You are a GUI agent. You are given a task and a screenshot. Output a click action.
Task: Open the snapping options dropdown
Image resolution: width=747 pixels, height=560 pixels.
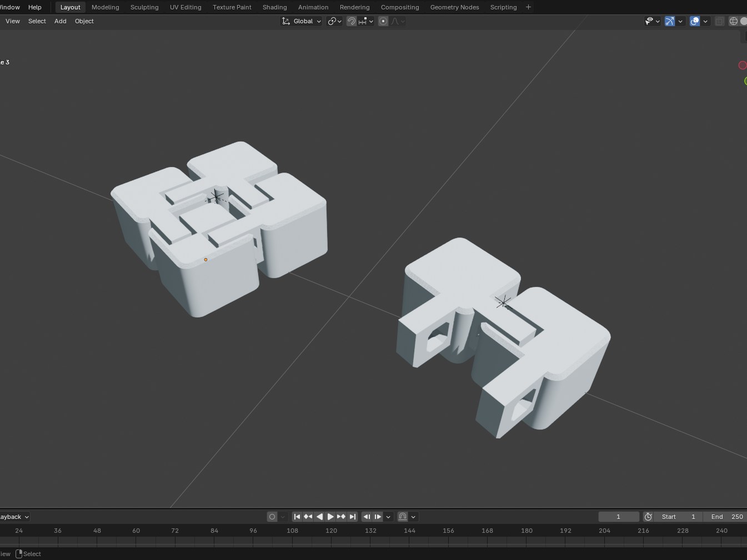[366, 21]
